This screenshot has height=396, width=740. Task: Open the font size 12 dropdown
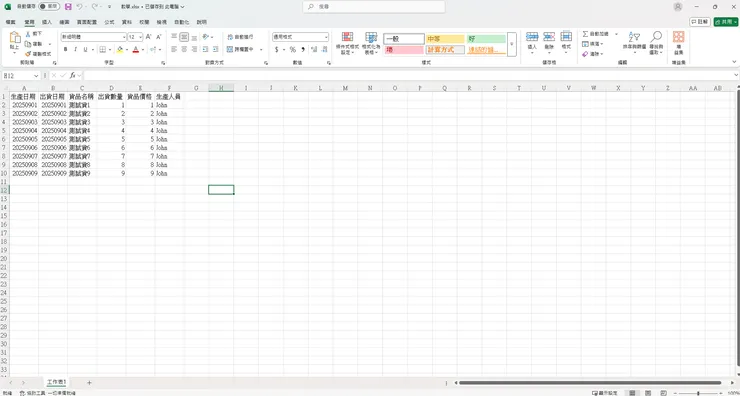pyautogui.click(x=141, y=37)
